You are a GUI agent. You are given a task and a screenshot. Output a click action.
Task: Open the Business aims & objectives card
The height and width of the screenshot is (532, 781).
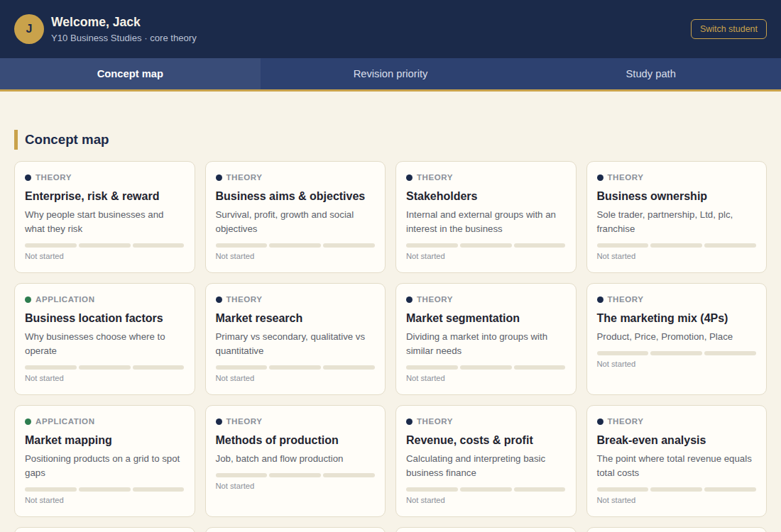295,217
